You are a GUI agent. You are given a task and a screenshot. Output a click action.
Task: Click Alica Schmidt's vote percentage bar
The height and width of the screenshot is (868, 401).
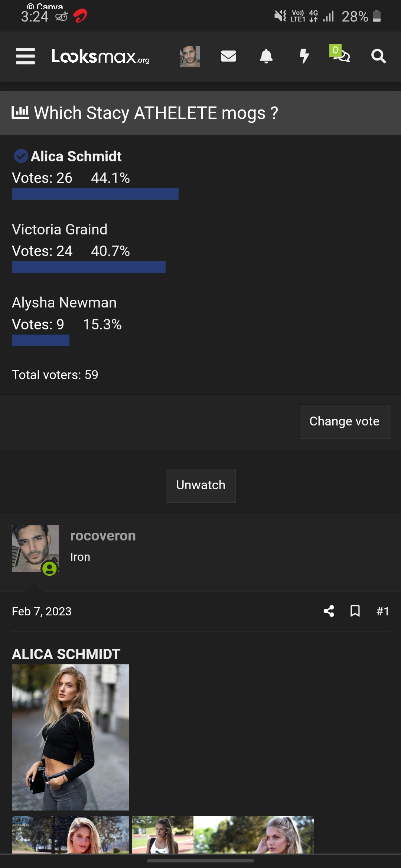(x=95, y=194)
